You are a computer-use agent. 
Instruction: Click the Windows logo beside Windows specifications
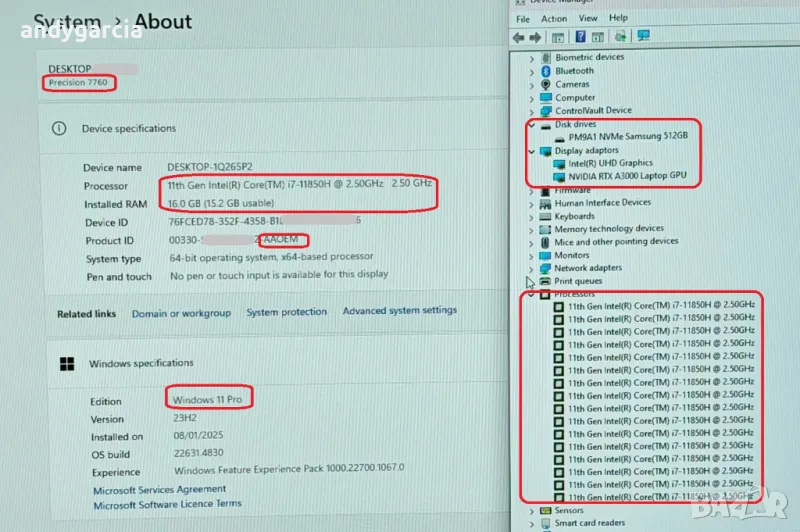68,364
